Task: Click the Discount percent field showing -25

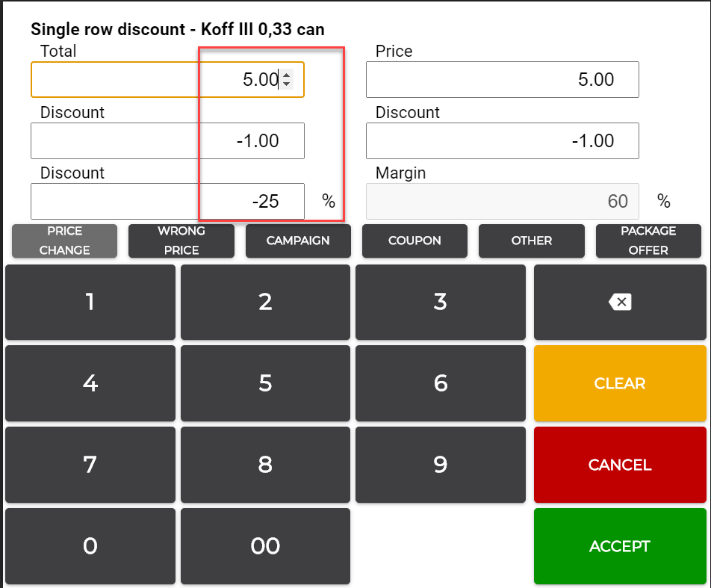Action: (x=167, y=202)
